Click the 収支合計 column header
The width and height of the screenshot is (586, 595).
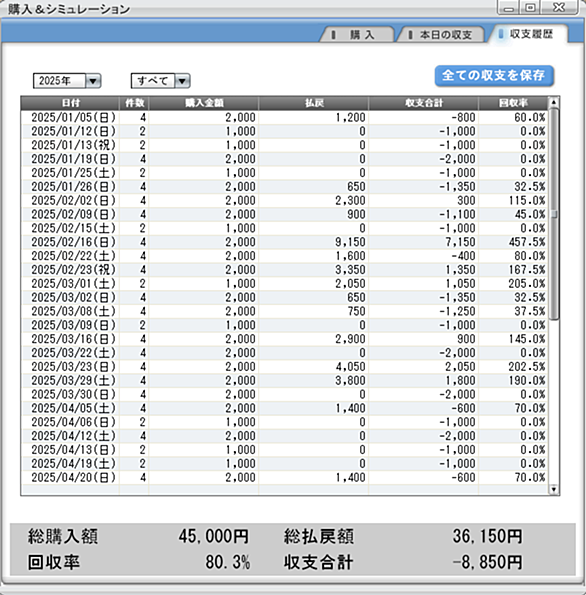(423, 103)
